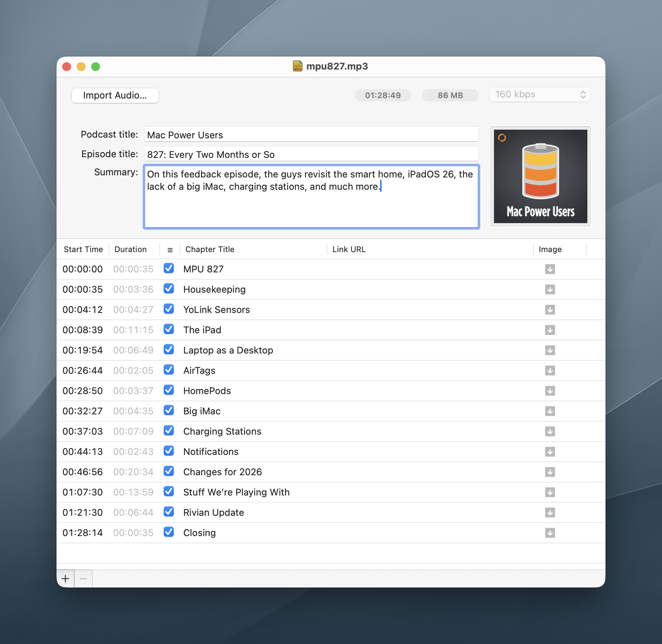Click start time 00:08:39
Screen dimensions: 662x644
(83, 330)
